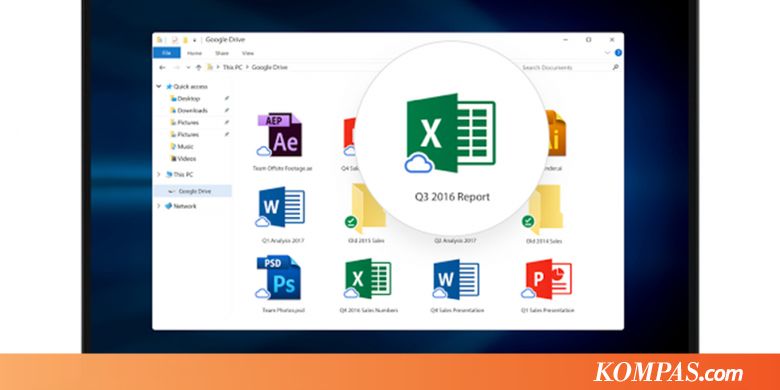The image size is (780, 390).
Task: Expand the This PC tree node
Action: [x=159, y=175]
